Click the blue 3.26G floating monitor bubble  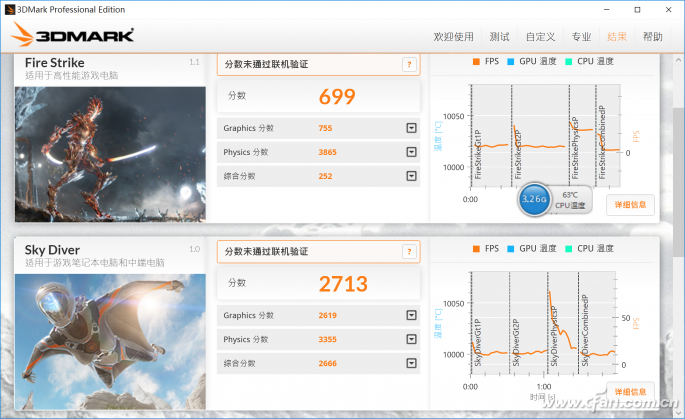533,199
